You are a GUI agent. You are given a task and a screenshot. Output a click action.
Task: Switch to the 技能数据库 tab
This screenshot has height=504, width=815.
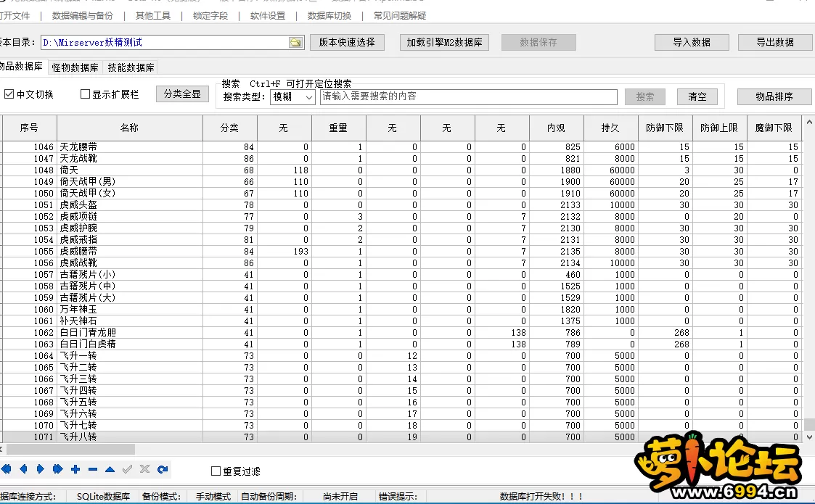pyautogui.click(x=131, y=67)
